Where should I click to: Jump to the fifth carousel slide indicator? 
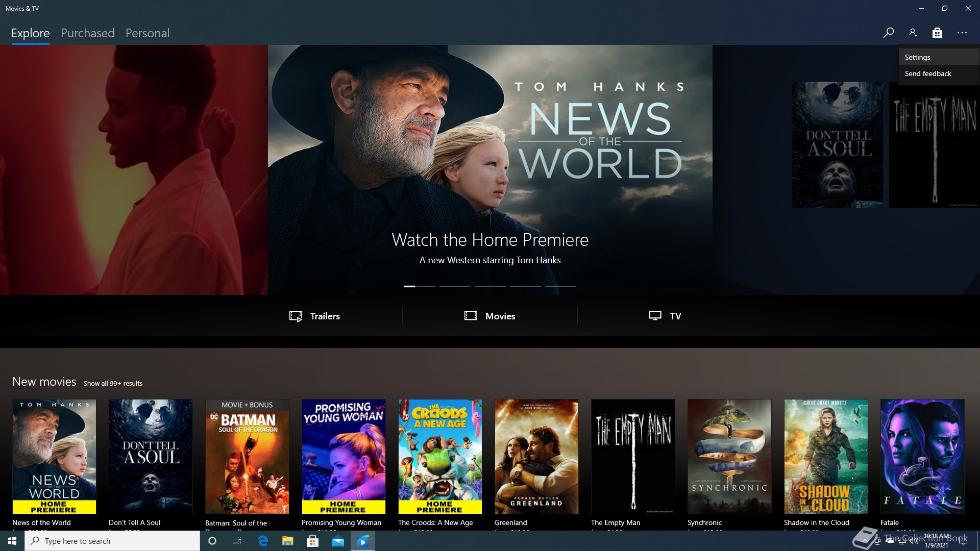pos(560,286)
